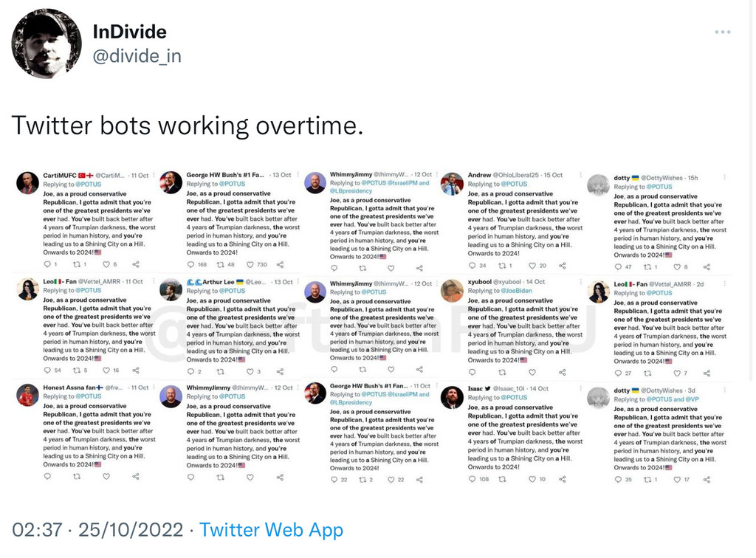Viewport: 756px width, 558px height.
Task: Click Andrew's avatar in the embedded screenshot
Action: tap(452, 184)
